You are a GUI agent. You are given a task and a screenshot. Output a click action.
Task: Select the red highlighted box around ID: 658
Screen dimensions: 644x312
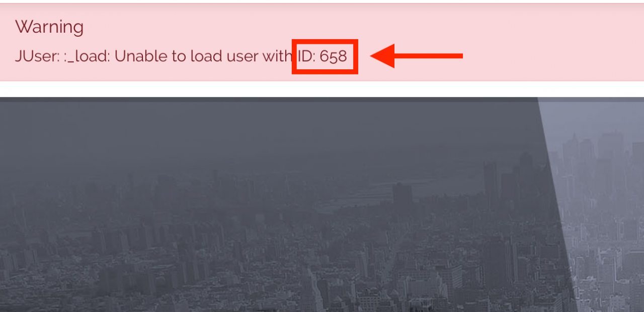point(325,56)
